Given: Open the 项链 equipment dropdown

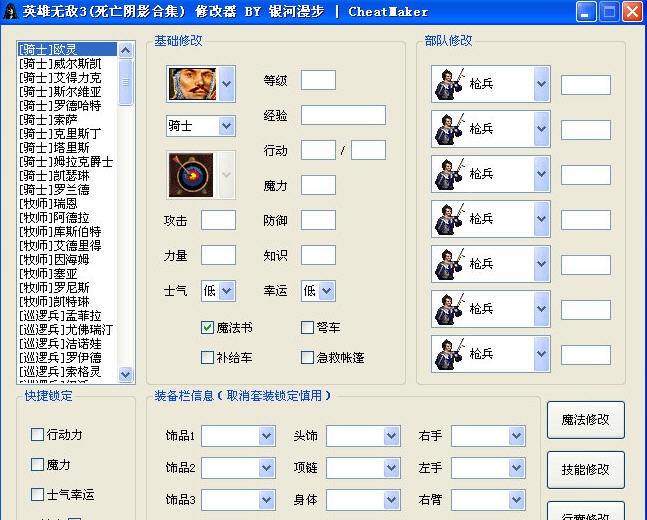Looking at the screenshot, I should (x=392, y=468).
